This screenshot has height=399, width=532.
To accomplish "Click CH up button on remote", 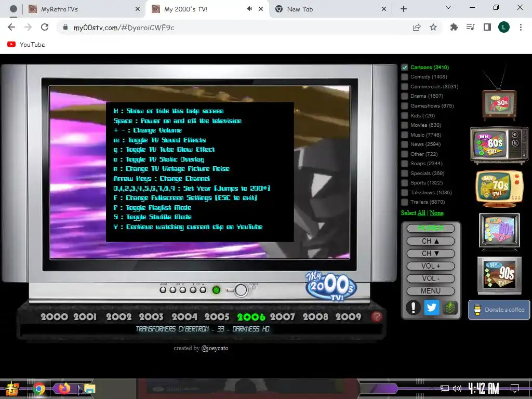I will click(x=431, y=241).
